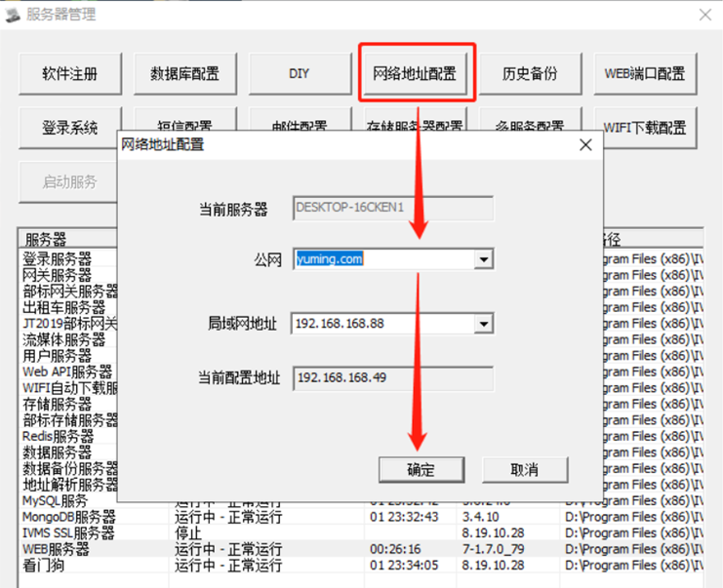The height and width of the screenshot is (588, 723).
Task: Click the server manager window icon
Action: tap(14, 15)
